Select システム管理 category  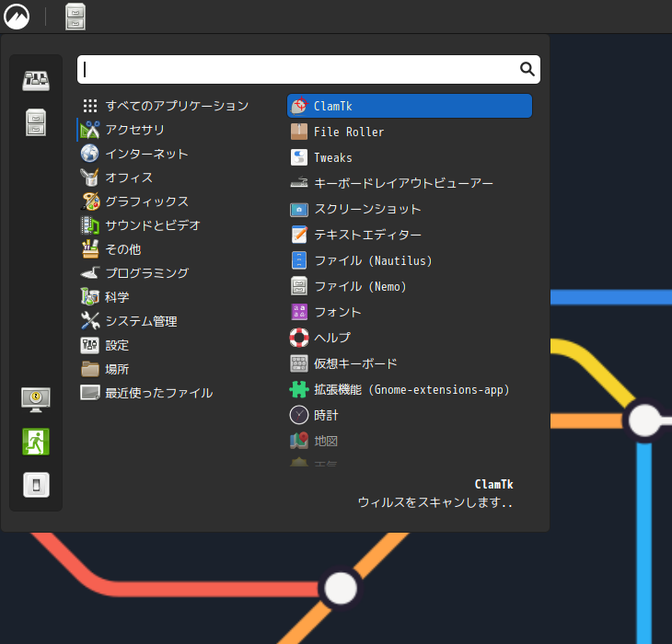[178, 321]
